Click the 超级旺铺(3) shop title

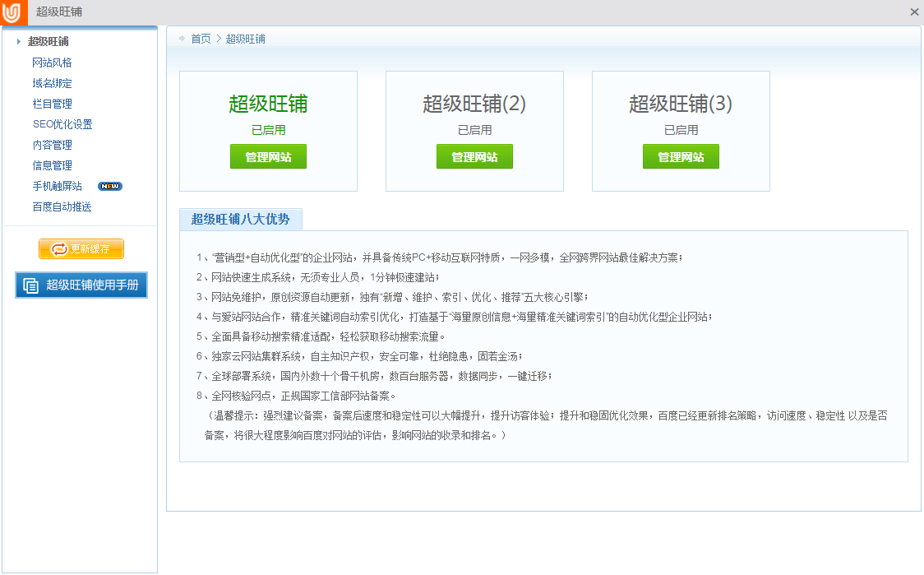pyautogui.click(x=681, y=104)
